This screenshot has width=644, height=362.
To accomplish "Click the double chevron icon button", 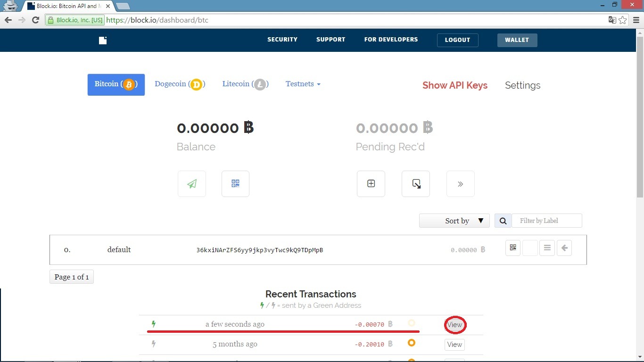I will 461,184.
